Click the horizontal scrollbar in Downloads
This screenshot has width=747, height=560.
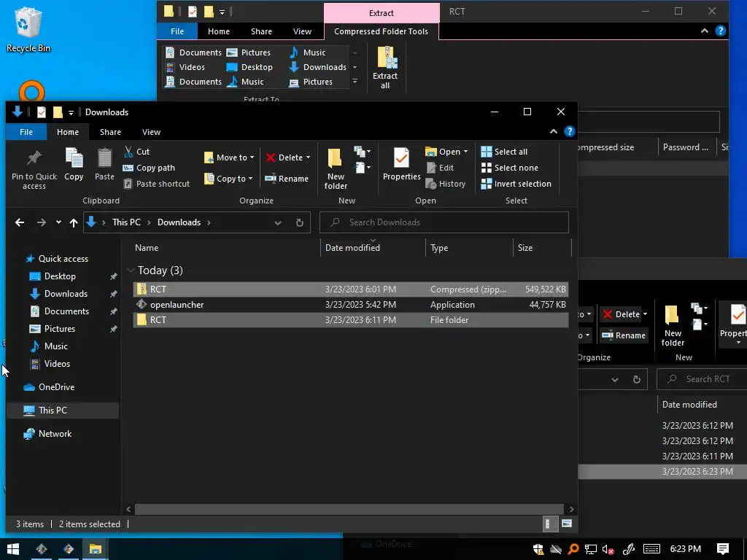[349, 509]
